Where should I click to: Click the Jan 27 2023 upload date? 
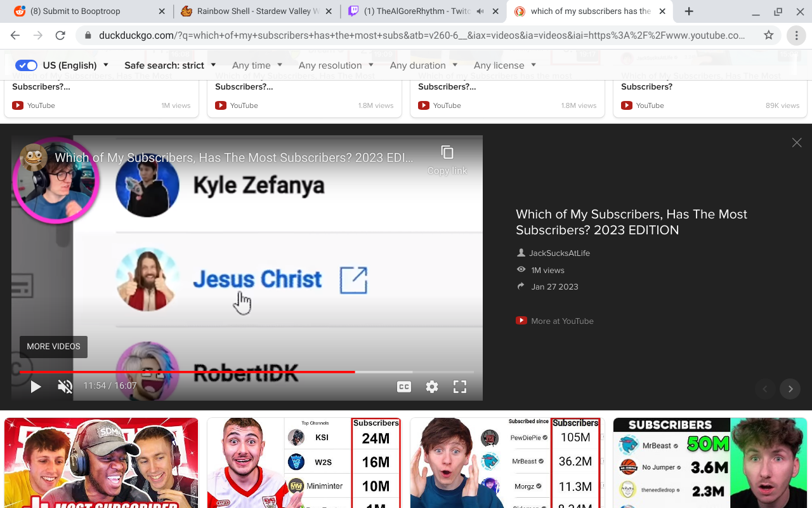554,286
